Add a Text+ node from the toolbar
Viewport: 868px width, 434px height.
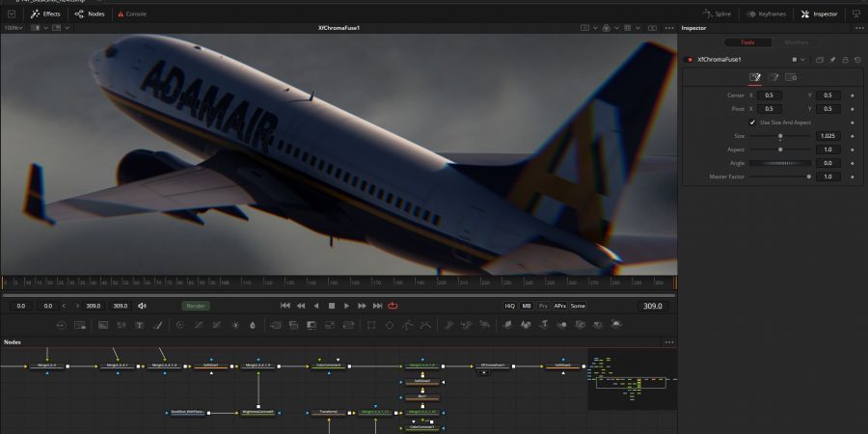click(139, 325)
